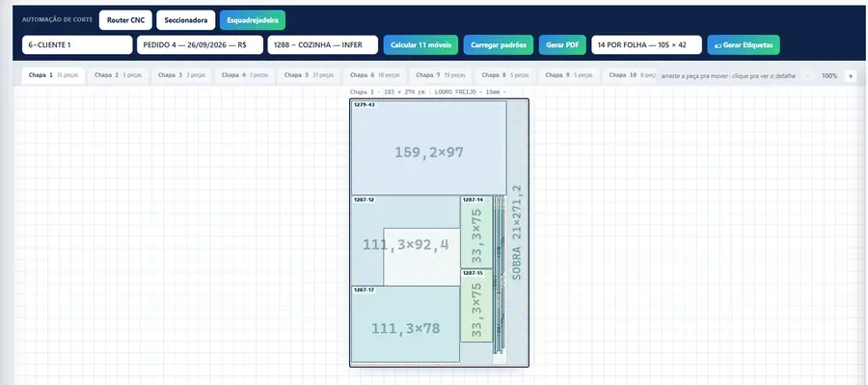Select the Router CNC mode
The width and height of the screenshot is (868, 385).
[125, 20]
